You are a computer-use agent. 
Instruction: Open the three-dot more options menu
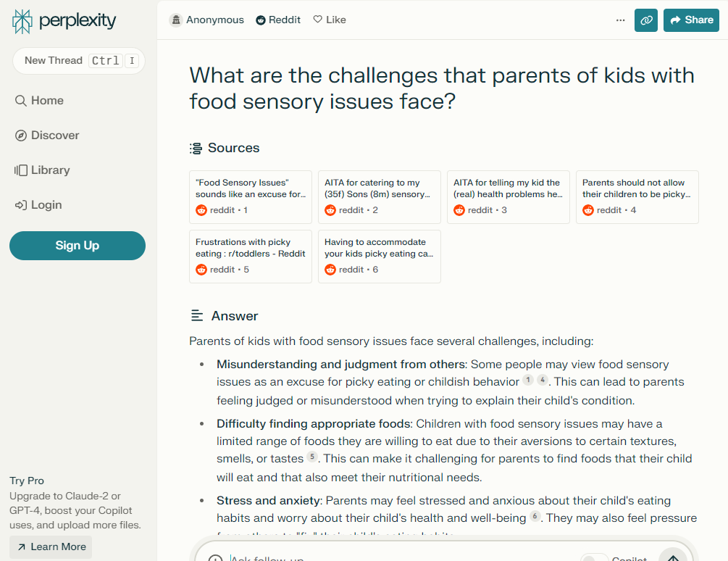pyautogui.click(x=620, y=20)
